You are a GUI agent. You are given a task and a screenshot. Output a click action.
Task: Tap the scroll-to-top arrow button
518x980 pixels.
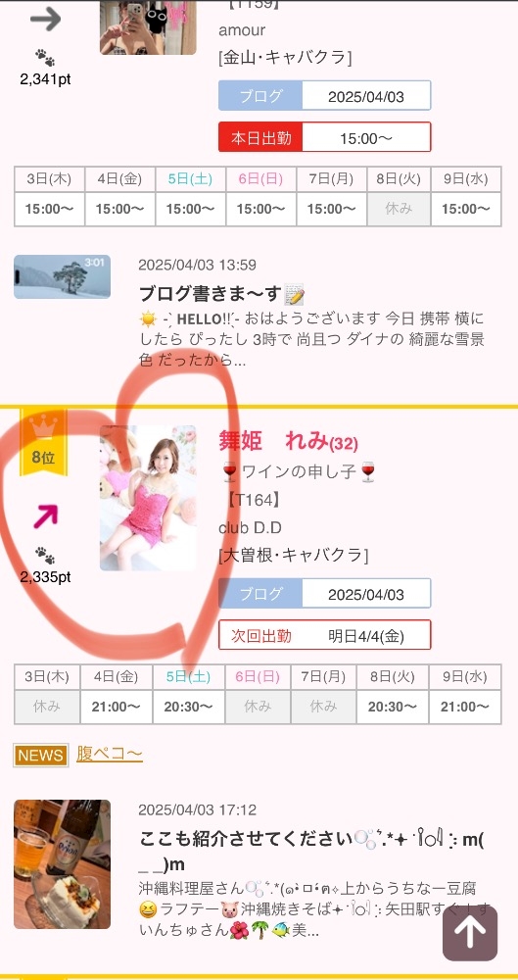(x=470, y=933)
